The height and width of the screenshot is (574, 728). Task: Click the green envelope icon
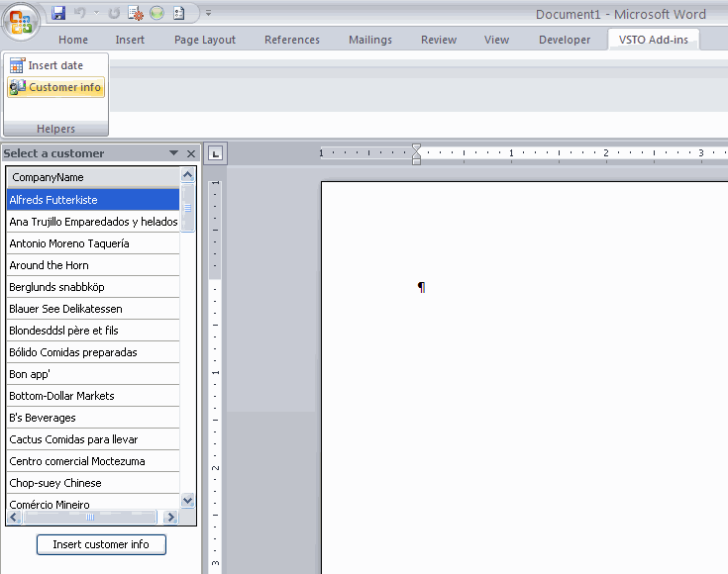(156, 13)
